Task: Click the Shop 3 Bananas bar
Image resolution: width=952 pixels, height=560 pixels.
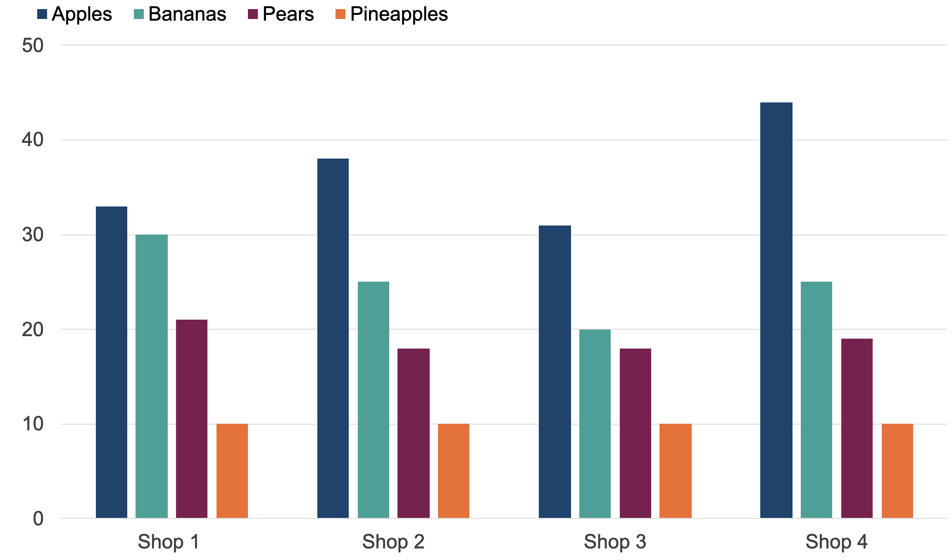Action: [x=595, y=424]
